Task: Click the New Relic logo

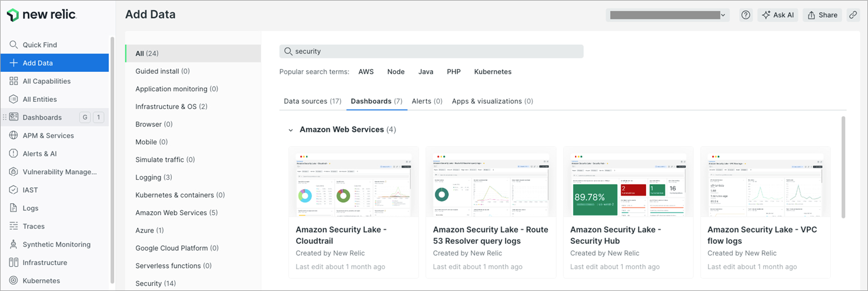Action: click(42, 15)
